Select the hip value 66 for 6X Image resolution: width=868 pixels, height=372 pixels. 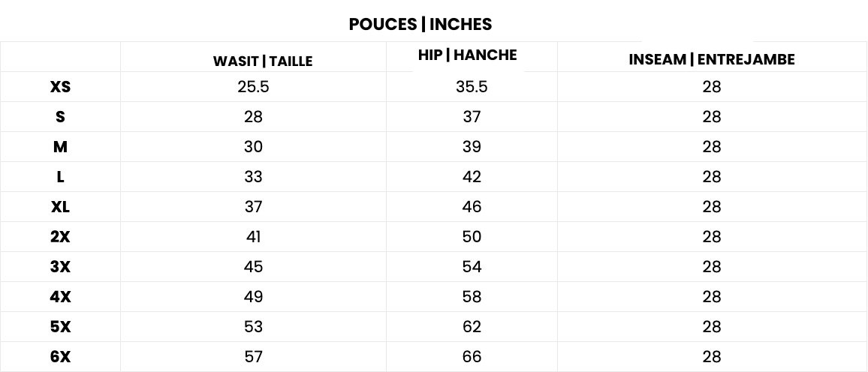point(472,356)
